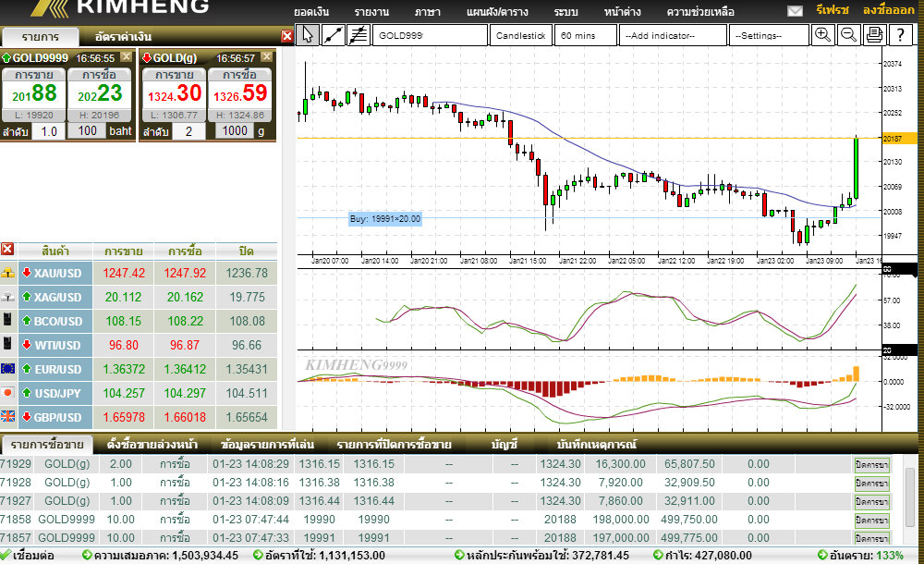Click the XAG/USD silver icon
This screenshot has width=924, height=564.
pos(7,297)
